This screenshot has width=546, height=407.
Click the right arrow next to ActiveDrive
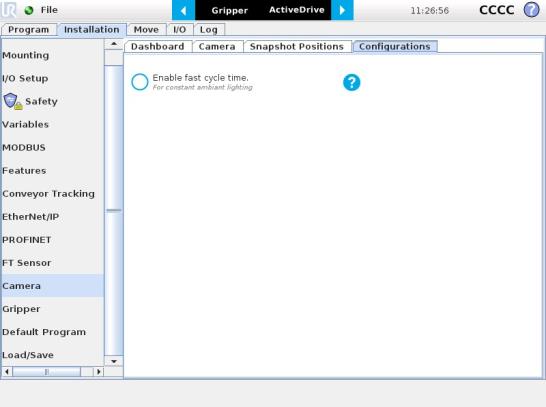pyautogui.click(x=342, y=10)
